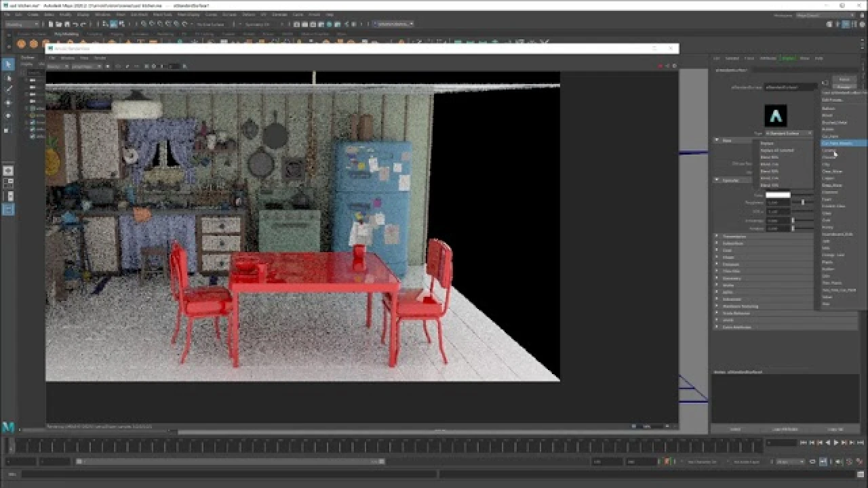Viewport: 868px width, 488px height.
Task: Adjust the Specular Roughness slider
Action: [803, 202]
